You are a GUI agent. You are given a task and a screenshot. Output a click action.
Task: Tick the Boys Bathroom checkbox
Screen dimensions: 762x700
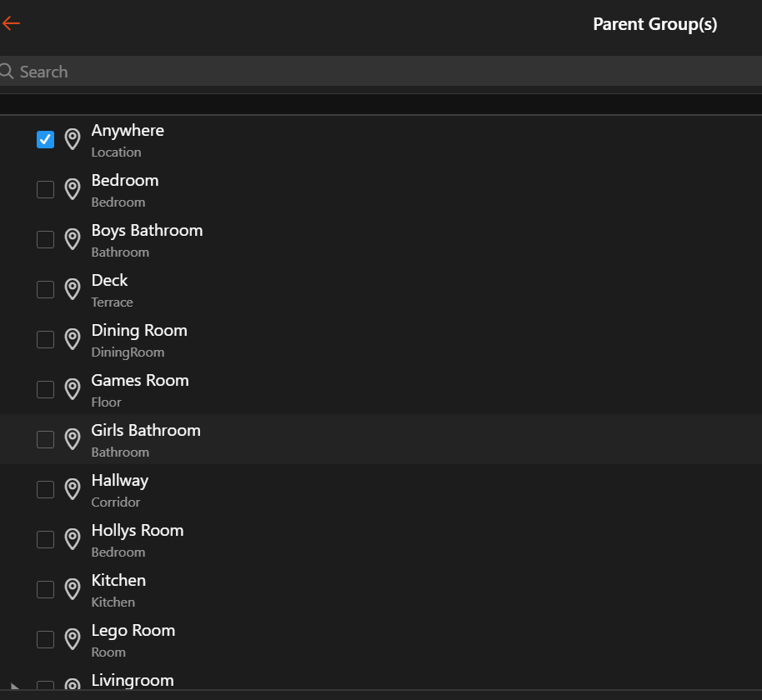(46, 239)
